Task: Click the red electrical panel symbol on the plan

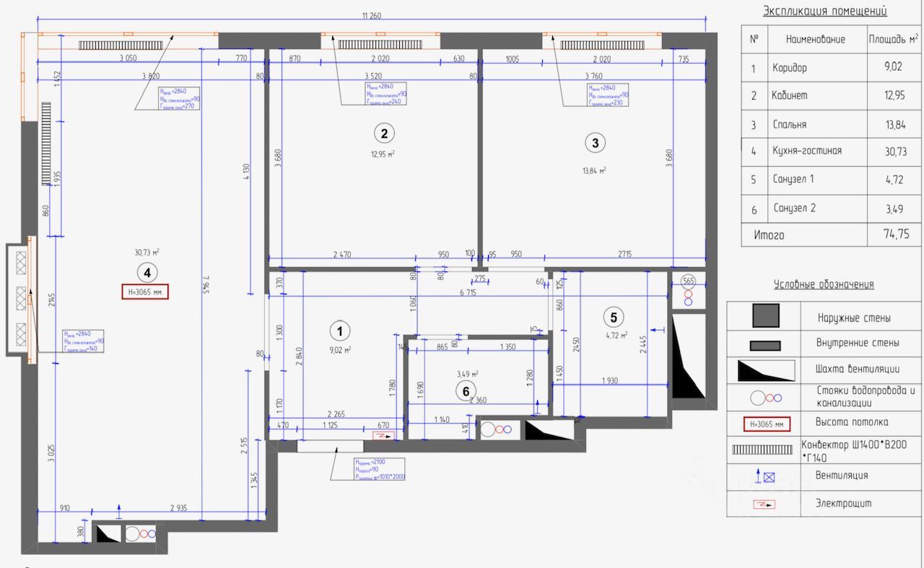Action: [383, 435]
